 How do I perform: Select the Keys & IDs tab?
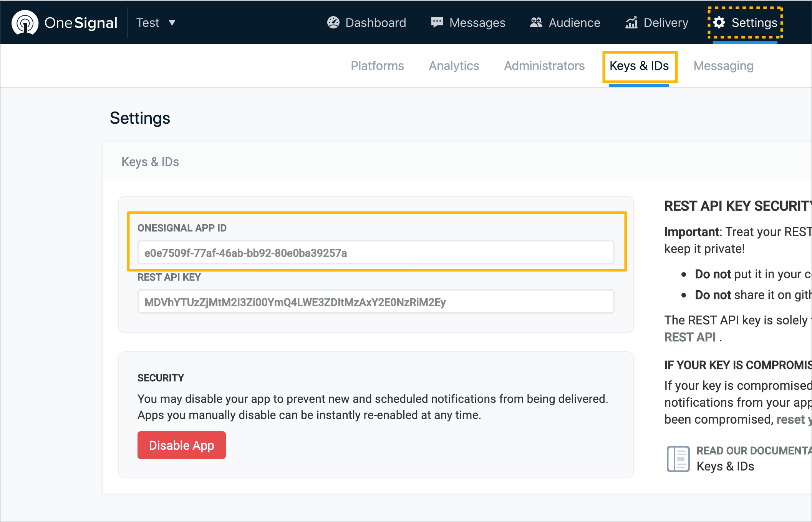(640, 66)
